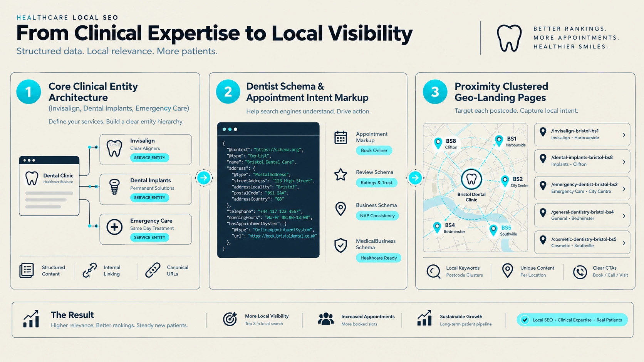The height and width of the screenshot is (362, 644).
Task: Click the BS4 Bedminster map pin
Action: (x=437, y=227)
